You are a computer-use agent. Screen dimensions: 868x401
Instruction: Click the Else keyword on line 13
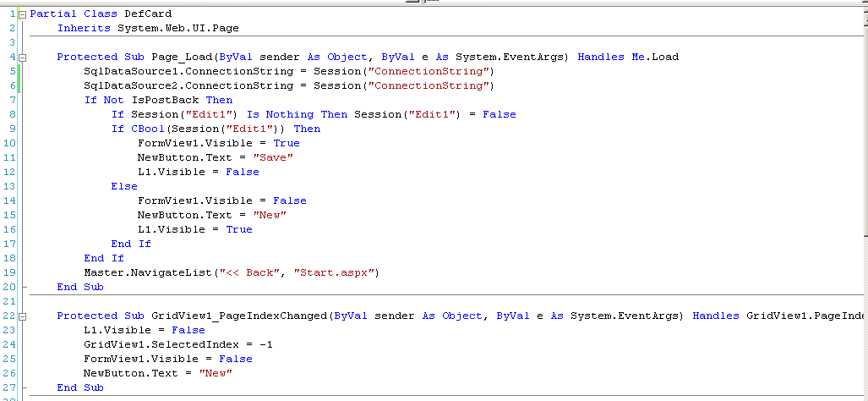pyautogui.click(x=124, y=187)
